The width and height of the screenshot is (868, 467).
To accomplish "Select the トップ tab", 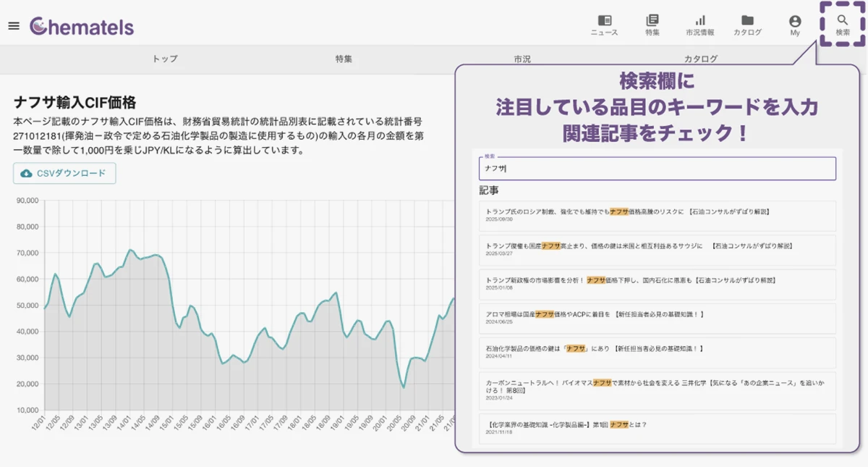I will (165, 59).
